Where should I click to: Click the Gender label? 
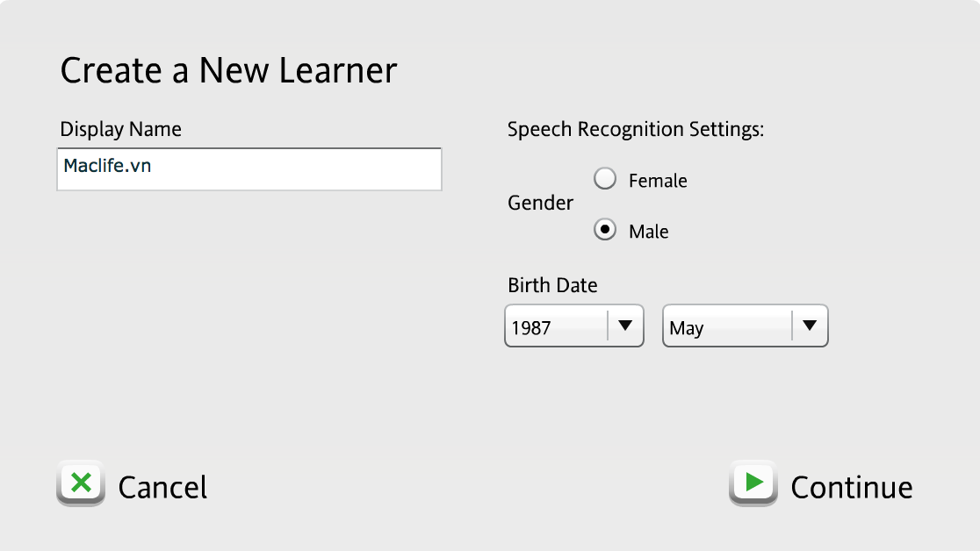(540, 203)
